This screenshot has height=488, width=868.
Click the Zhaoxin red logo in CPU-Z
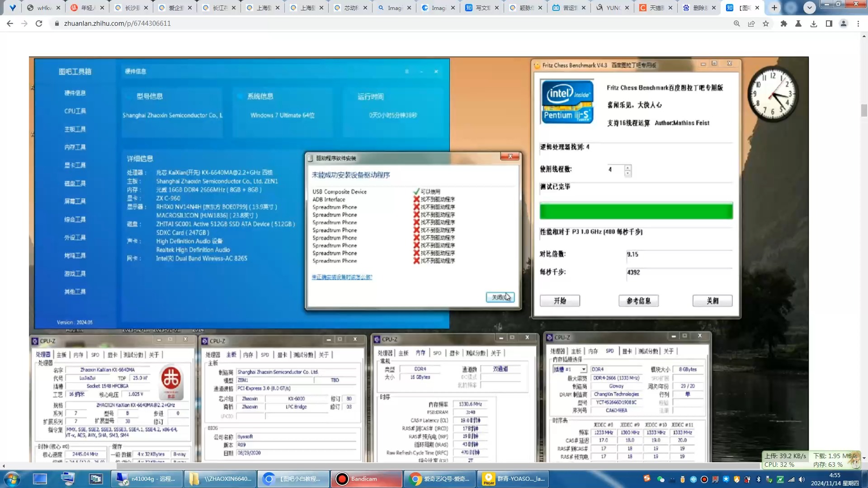(x=171, y=381)
